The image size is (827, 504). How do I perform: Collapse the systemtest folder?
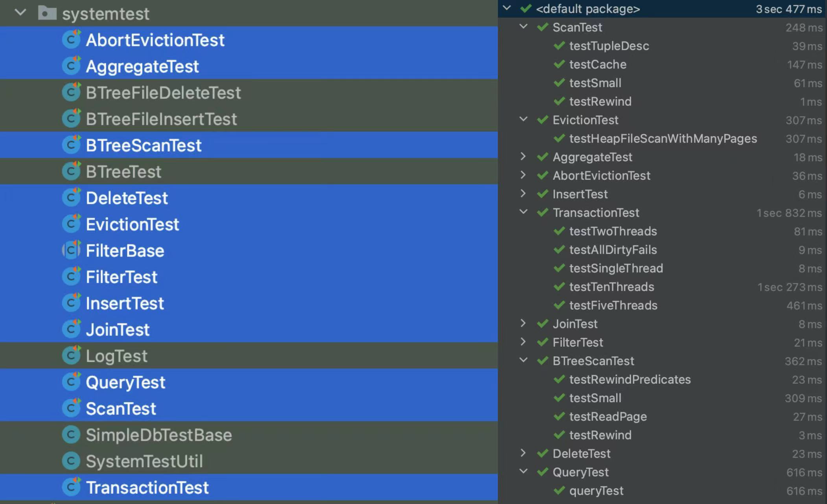coord(20,13)
